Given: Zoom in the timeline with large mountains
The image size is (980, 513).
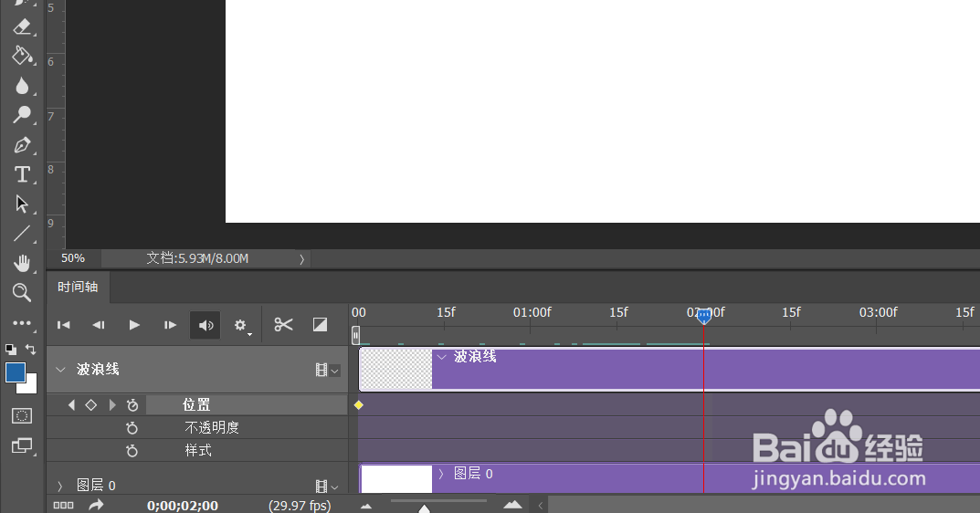Looking at the screenshot, I should pos(512,504).
